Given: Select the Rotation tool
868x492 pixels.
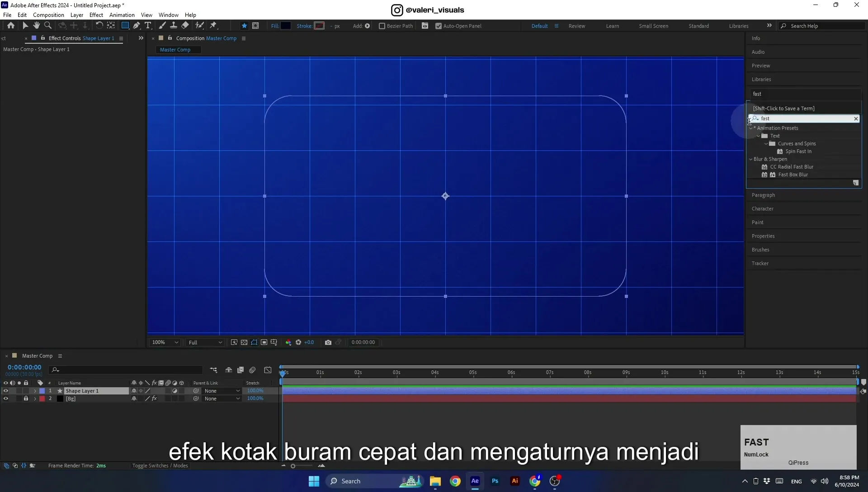Looking at the screenshot, I should 99,26.
